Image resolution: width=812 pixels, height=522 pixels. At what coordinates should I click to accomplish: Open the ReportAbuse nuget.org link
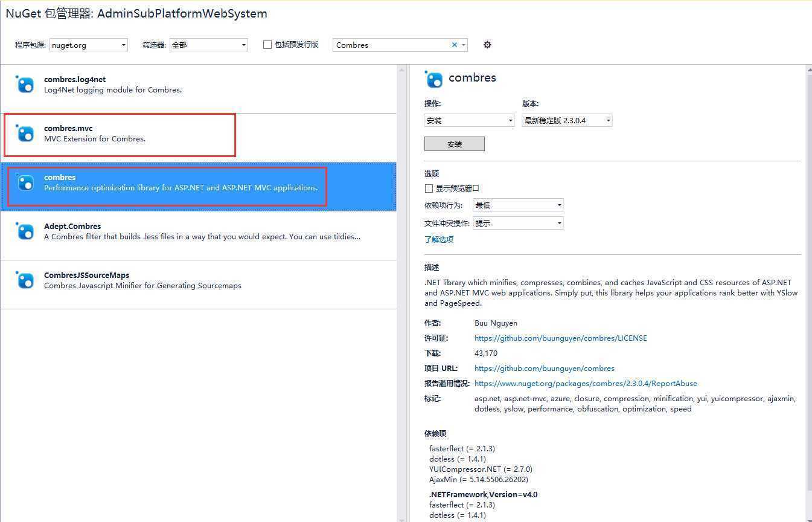point(586,384)
